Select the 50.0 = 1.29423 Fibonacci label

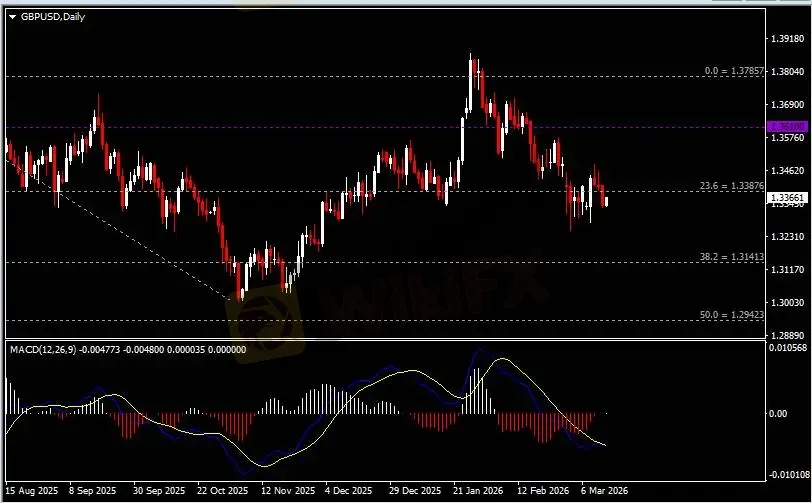732,314
